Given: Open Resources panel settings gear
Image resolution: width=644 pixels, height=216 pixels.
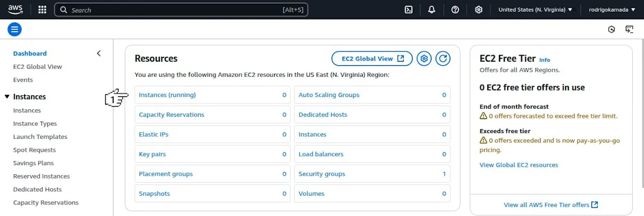Looking at the screenshot, I should pyautogui.click(x=424, y=58).
